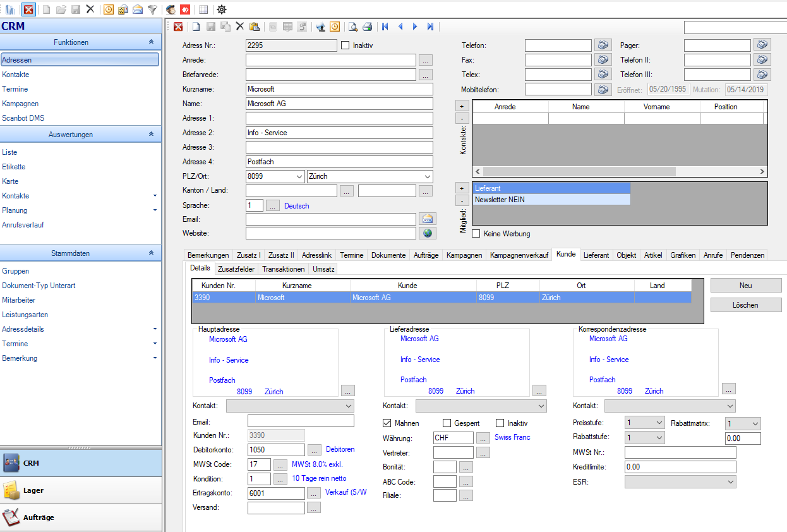
Task: Collapse the Stammdaten sidebar section
Action: tap(151, 253)
